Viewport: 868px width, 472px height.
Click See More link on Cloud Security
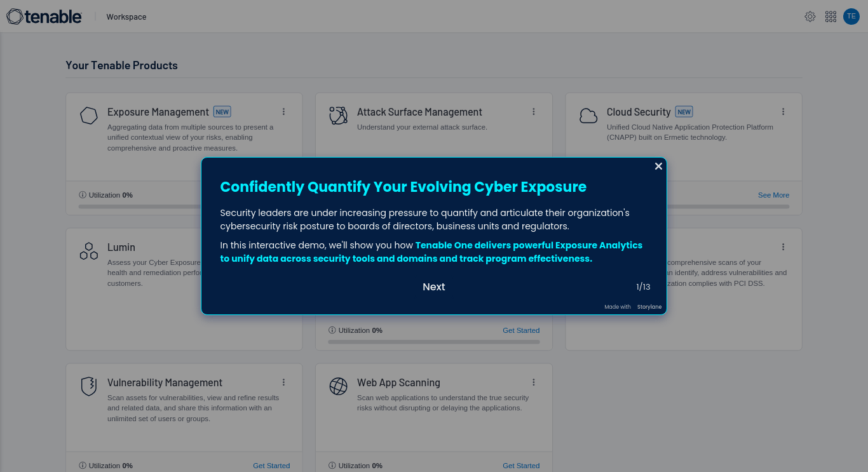pos(773,195)
